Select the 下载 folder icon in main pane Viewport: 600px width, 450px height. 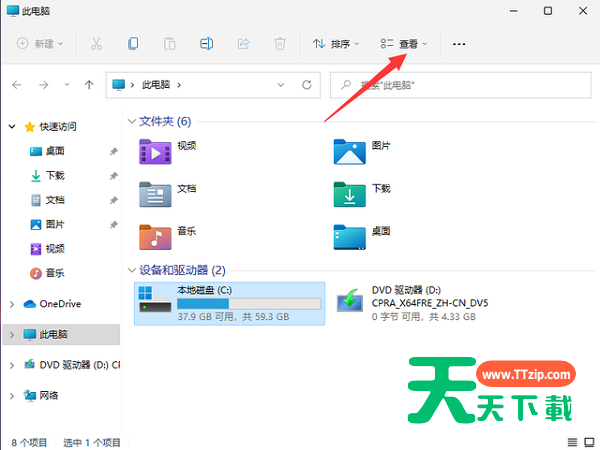[x=349, y=194]
